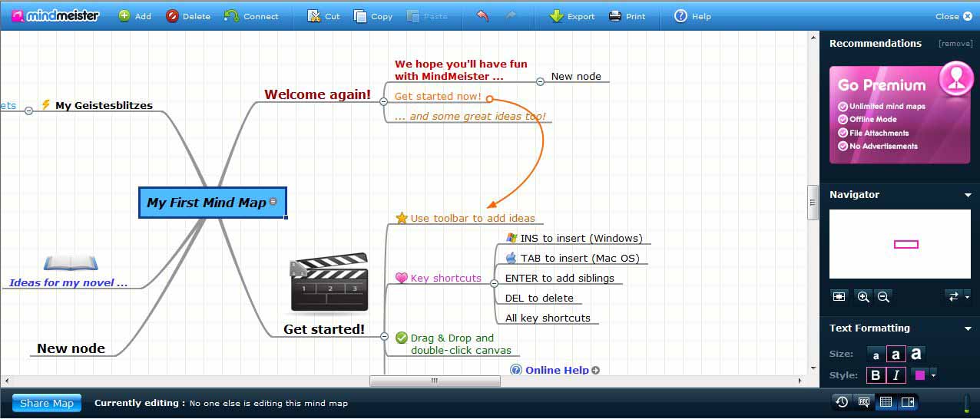Screen dimensions: 980x419
Task: Select the medium text size
Action: pos(896,355)
